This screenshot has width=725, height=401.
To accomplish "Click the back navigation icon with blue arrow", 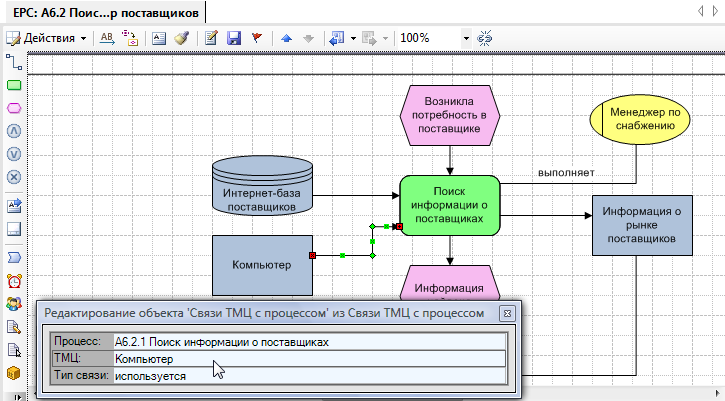I will (337, 38).
